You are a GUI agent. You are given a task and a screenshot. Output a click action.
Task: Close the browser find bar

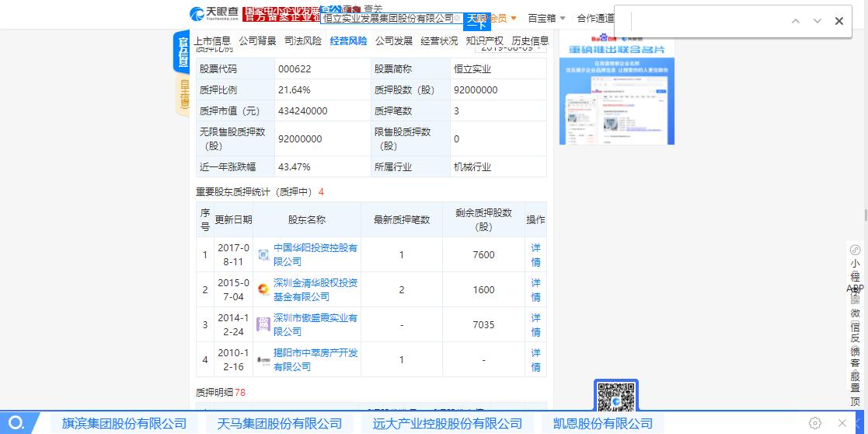pyautogui.click(x=838, y=21)
